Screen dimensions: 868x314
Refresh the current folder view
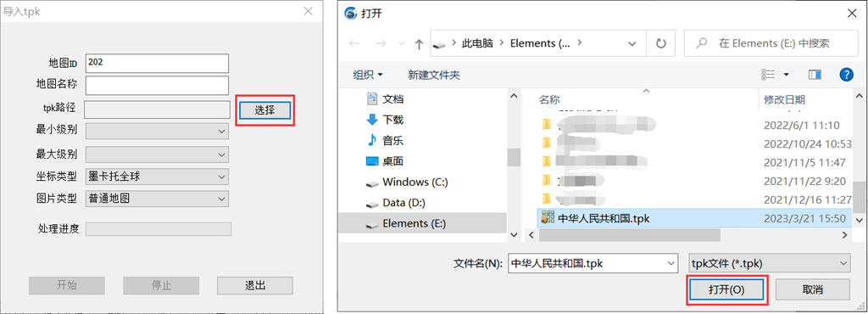click(x=661, y=43)
